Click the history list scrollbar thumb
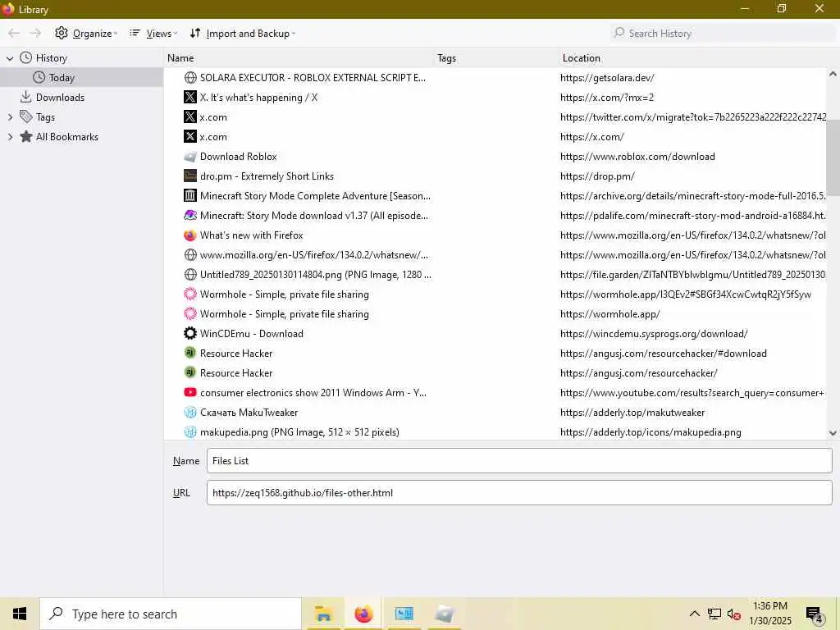This screenshot has height=630, width=840. tap(833, 158)
